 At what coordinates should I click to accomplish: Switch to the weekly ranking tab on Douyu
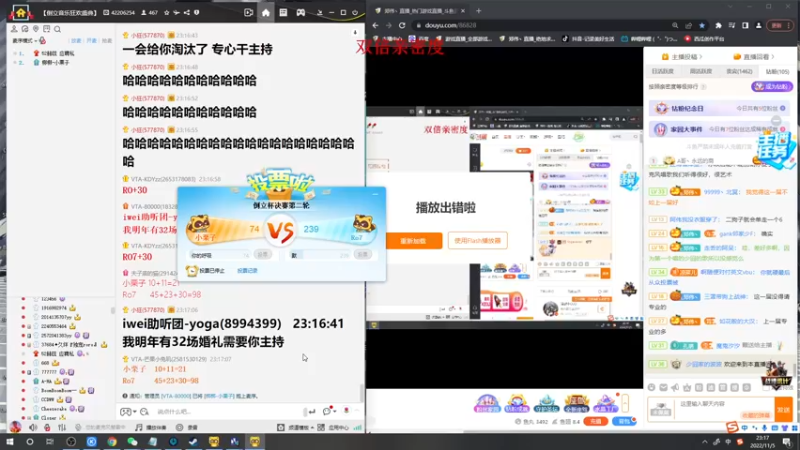point(701,71)
